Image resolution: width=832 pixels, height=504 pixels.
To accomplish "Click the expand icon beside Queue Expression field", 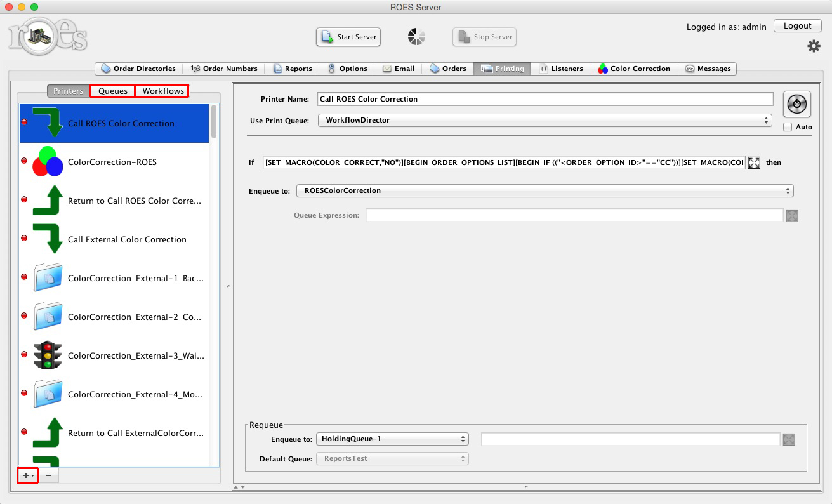I will (x=792, y=216).
